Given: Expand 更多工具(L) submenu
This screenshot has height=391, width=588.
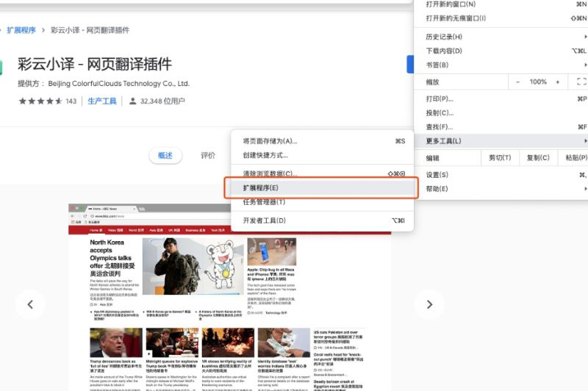Looking at the screenshot, I should 501,141.
